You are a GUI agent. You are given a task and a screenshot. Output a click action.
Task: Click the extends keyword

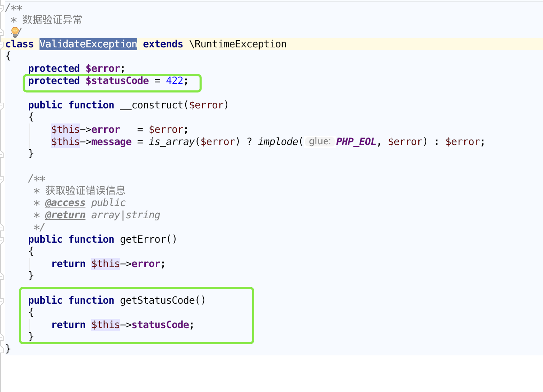[163, 44]
